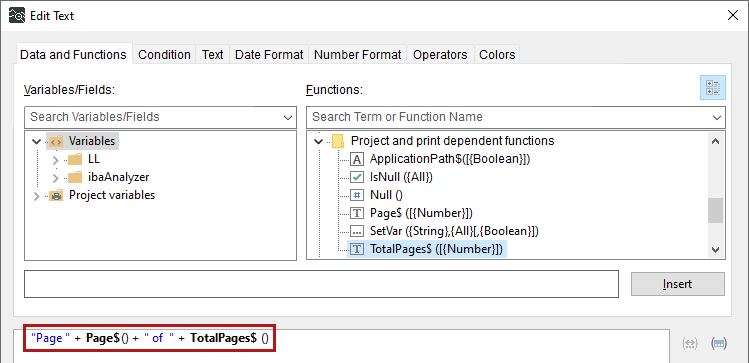Open the Search Variables/Fields dropdown arrow

tap(288, 117)
